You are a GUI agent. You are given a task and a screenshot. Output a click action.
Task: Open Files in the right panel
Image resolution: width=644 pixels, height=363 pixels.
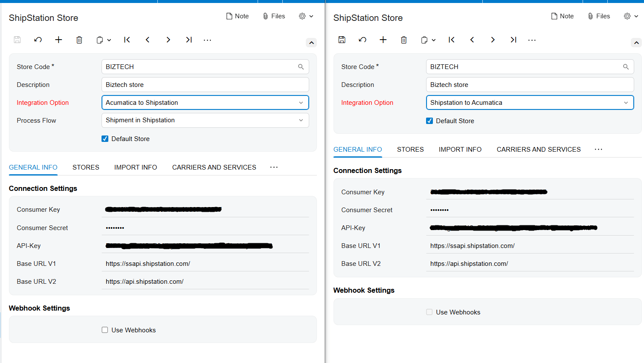pyautogui.click(x=599, y=16)
